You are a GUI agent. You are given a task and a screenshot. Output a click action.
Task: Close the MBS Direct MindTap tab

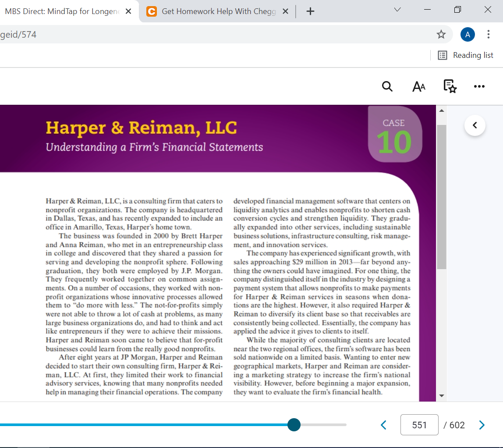click(128, 11)
